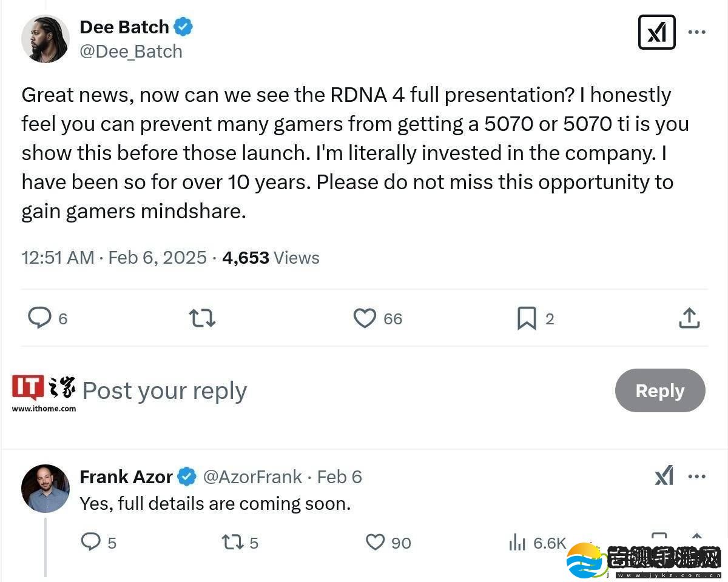This screenshot has width=728, height=582.
Task: Open more options menu on Dee Batch's post
Action: click(696, 32)
